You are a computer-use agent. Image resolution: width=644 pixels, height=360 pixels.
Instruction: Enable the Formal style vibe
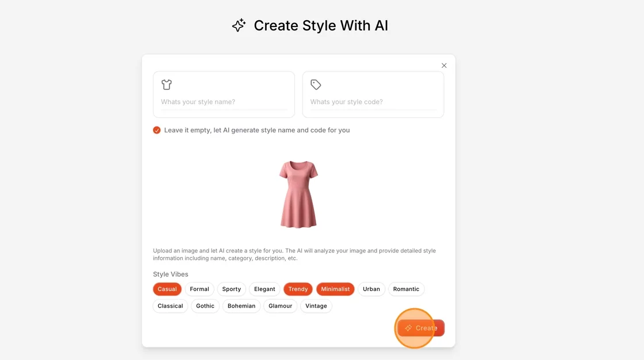coord(200,289)
